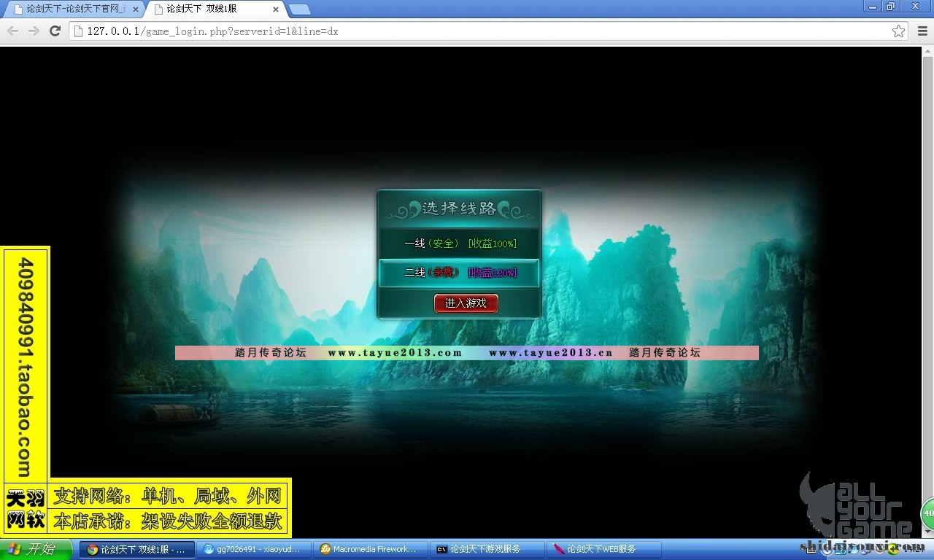This screenshot has height=560, width=934.
Task: Choose line 一线 (安全) 收益100%
Action: coord(460,244)
